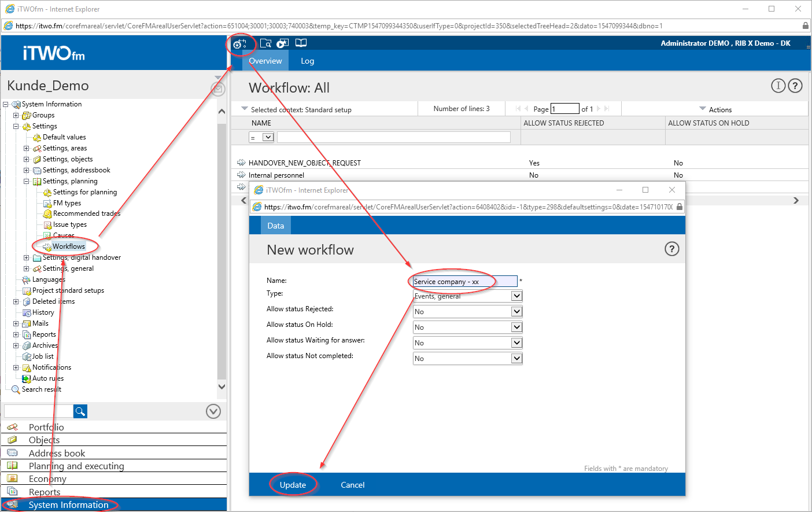The width and height of the screenshot is (812, 512).
Task: Expand the Groups tree node
Action: pyautogui.click(x=16, y=115)
